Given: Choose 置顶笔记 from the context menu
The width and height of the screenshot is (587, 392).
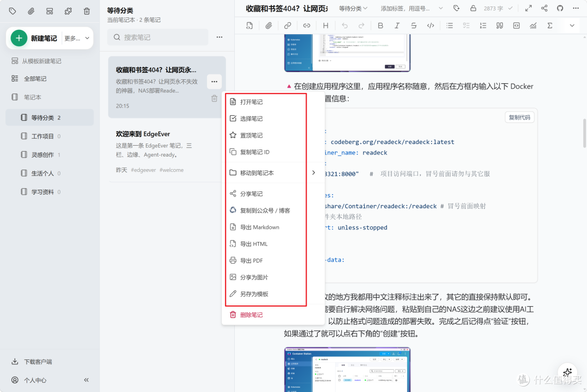Looking at the screenshot, I should pos(273,135).
